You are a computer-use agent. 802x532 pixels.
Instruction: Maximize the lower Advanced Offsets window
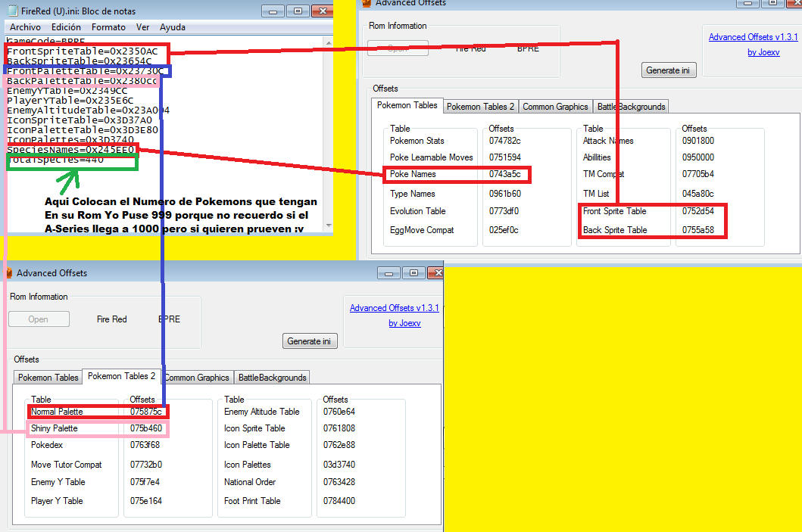(x=413, y=273)
